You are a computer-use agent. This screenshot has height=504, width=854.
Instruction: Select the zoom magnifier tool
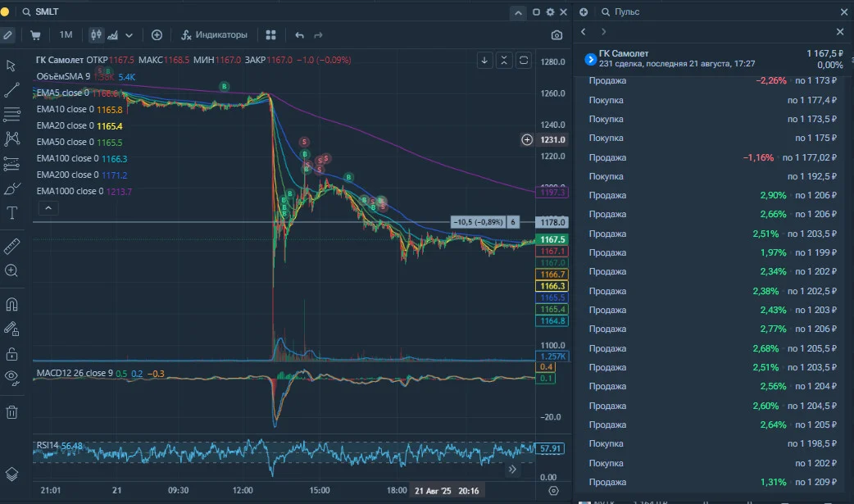pyautogui.click(x=11, y=270)
